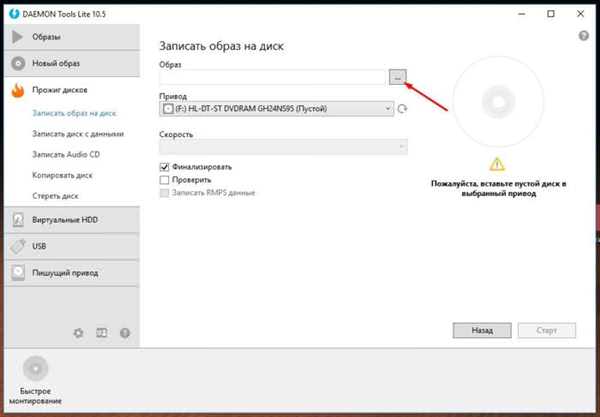Click the DAEMON Tools logo in title bar
This screenshot has height=417, width=600.
[x=14, y=14]
